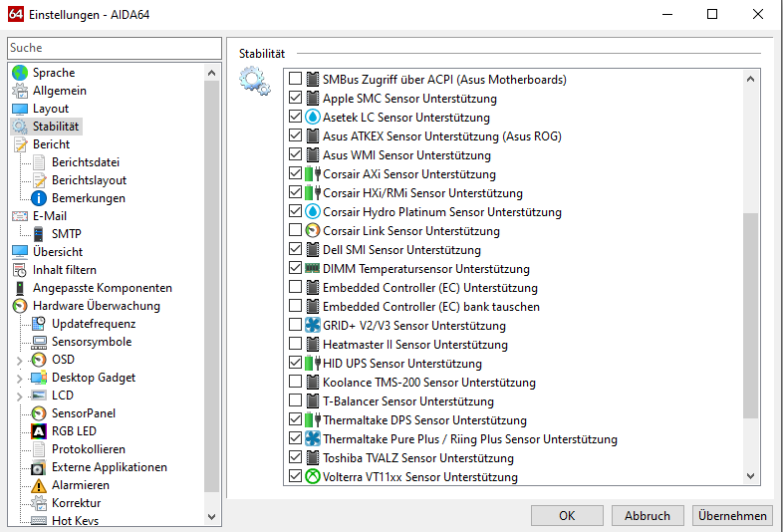
Task: Click the sensor list scroll up arrow
Action: click(x=750, y=79)
